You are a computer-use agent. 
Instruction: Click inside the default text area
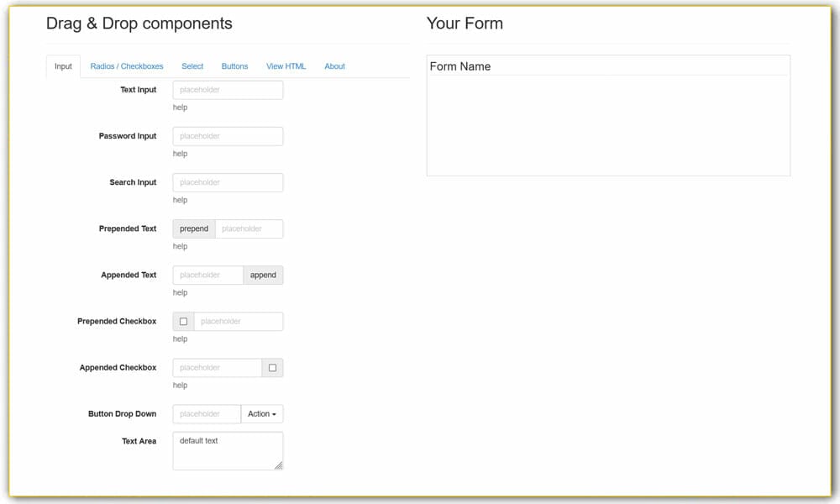(228, 451)
